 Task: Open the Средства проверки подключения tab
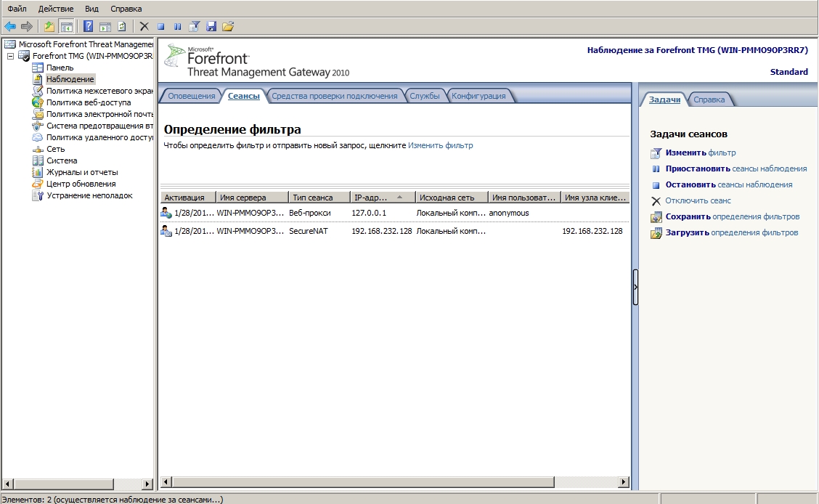click(334, 96)
